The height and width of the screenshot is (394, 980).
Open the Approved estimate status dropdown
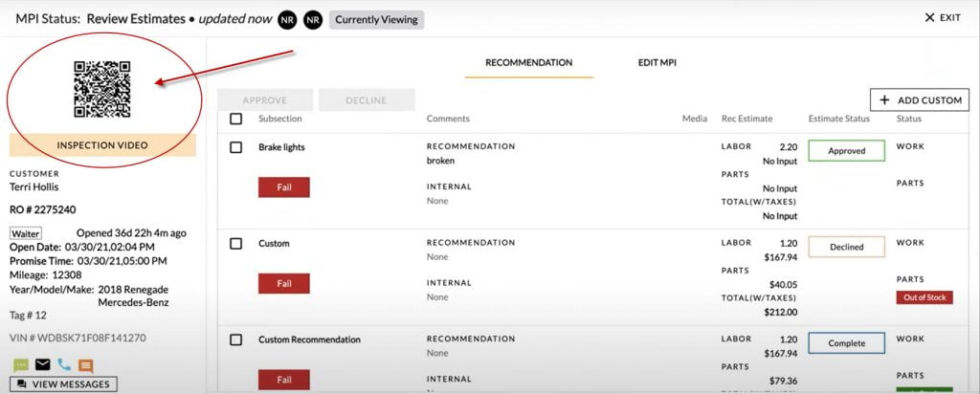pos(846,150)
